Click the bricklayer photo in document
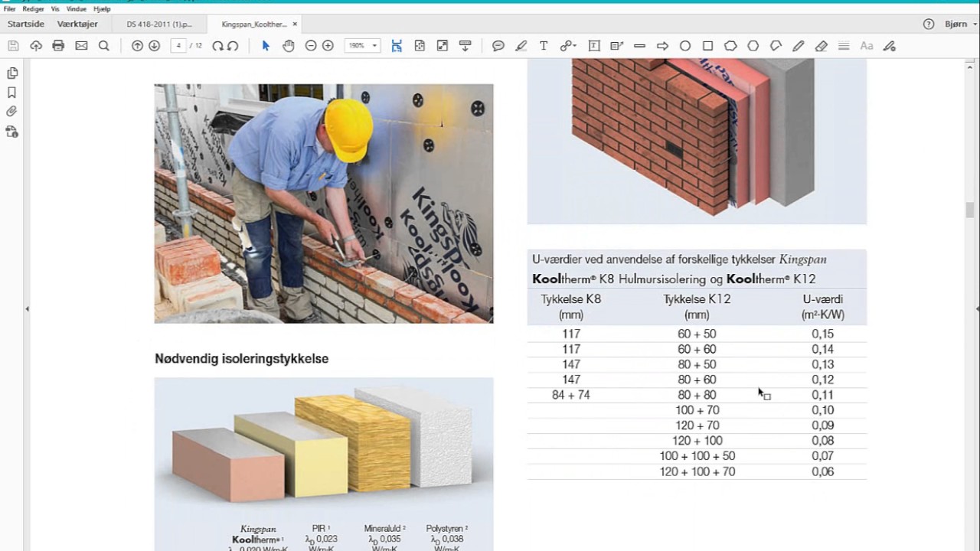Image resolution: width=980 pixels, height=551 pixels. 324,204
